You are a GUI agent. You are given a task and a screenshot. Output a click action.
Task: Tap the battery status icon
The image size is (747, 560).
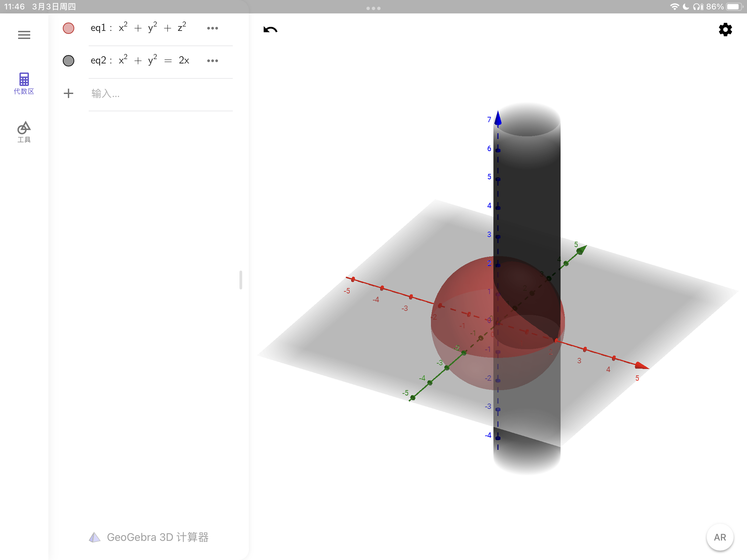click(734, 7)
